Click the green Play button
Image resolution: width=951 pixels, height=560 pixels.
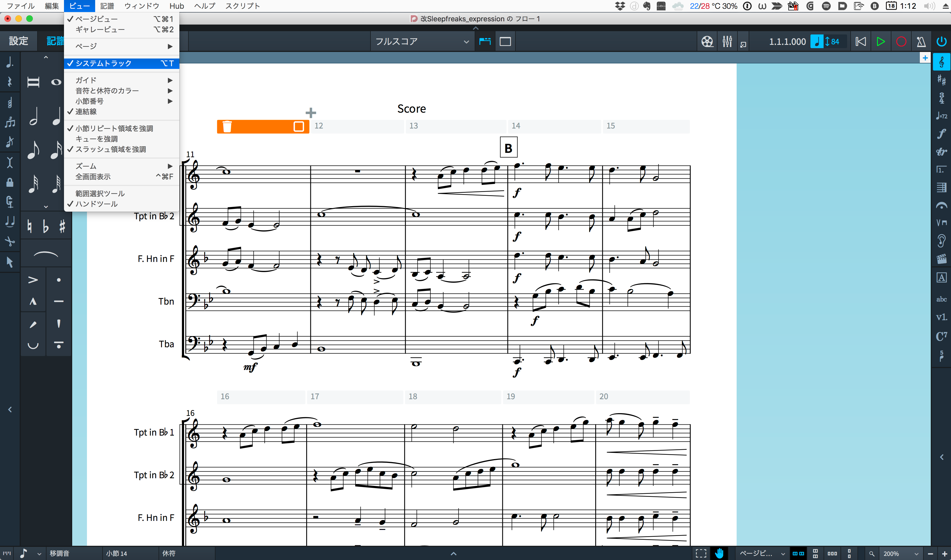point(880,42)
